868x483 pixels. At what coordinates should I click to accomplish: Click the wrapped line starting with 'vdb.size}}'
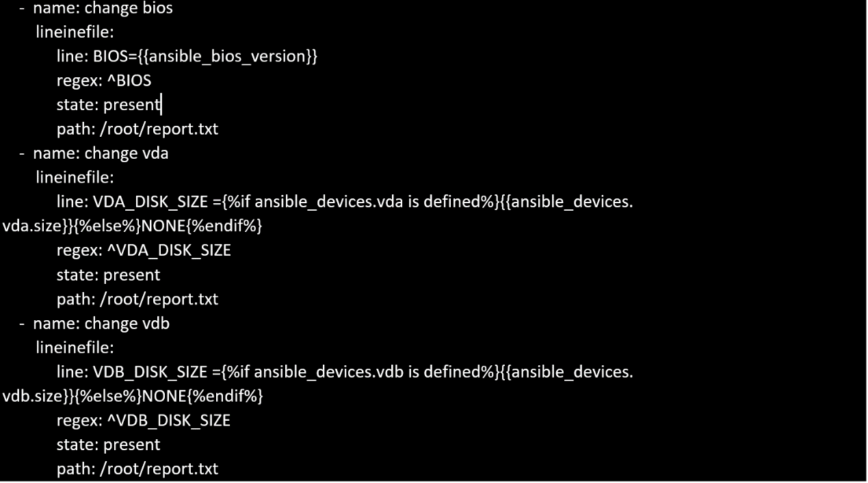tap(132, 396)
